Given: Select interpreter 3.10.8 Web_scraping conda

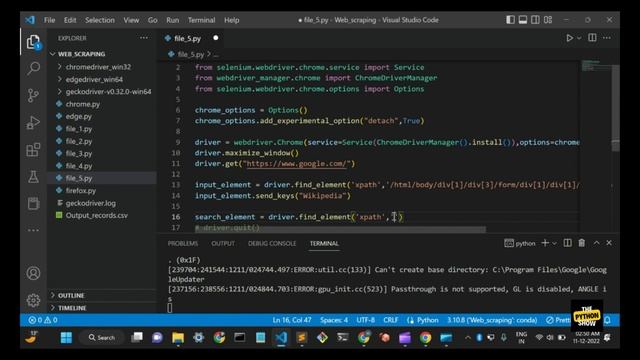Looking at the screenshot, I should coord(492,320).
